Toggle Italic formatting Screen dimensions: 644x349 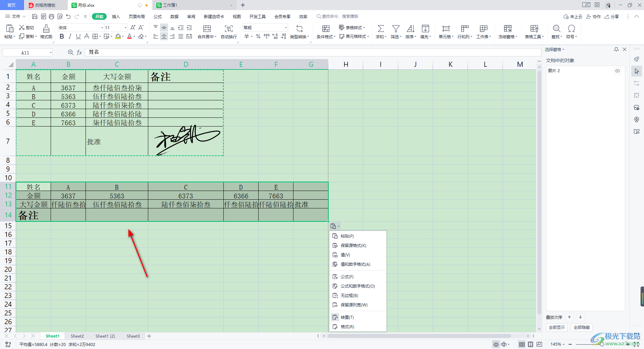[x=70, y=36]
